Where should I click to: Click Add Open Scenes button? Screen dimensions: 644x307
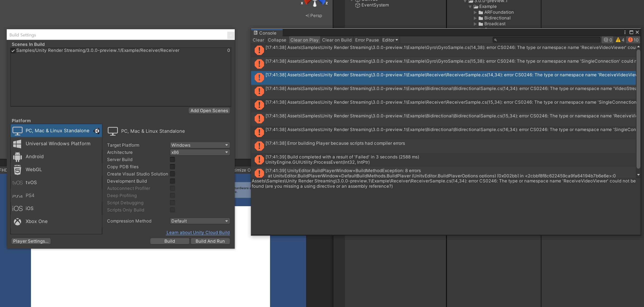coord(209,111)
